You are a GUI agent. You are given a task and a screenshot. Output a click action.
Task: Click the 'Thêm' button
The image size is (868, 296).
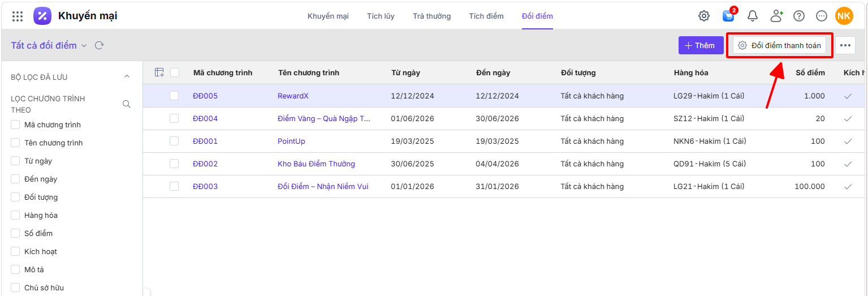tap(701, 45)
